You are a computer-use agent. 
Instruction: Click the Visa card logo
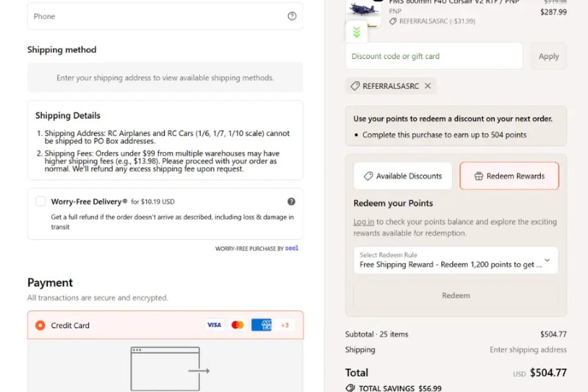pos(214,325)
